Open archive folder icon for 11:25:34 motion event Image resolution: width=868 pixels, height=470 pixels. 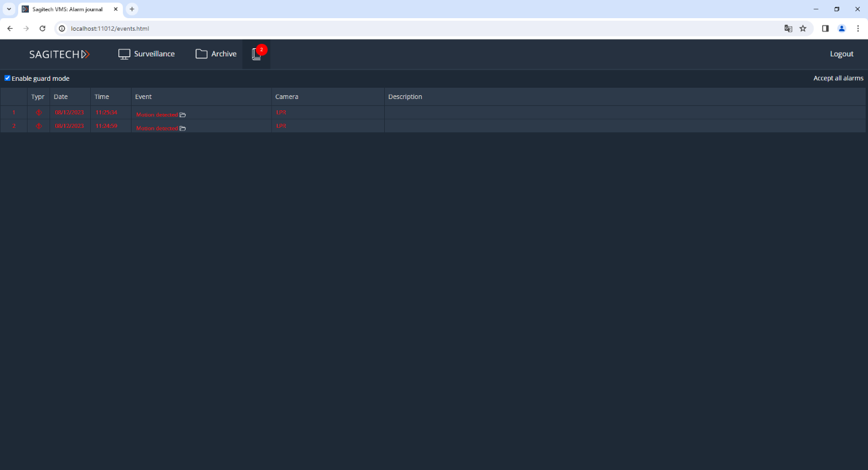182,115
